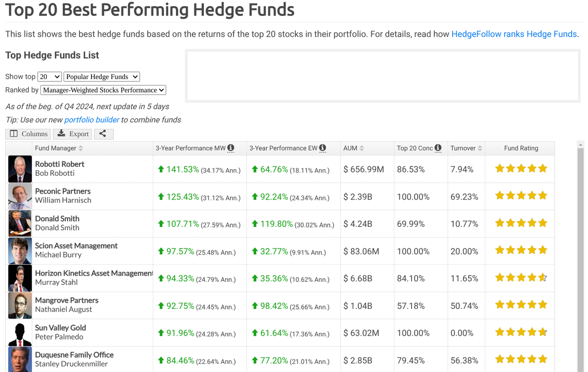
Task: Click the 0.00% turnover value
Action: pos(462,333)
